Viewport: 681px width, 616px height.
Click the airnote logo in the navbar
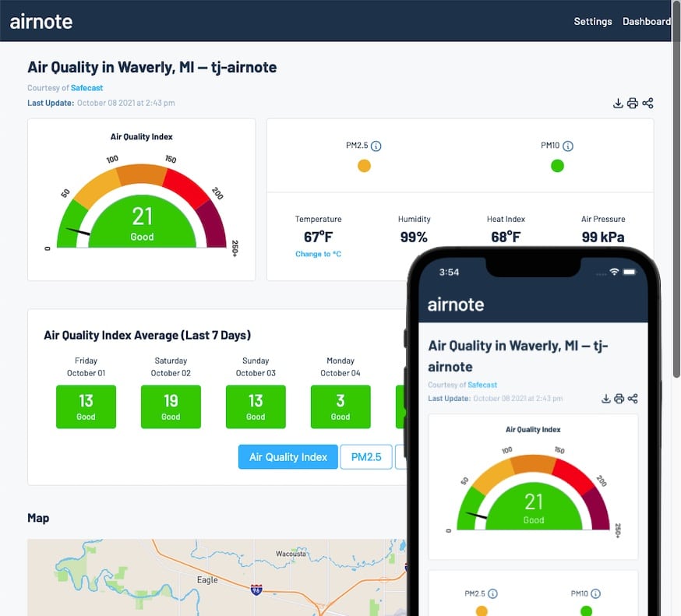[41, 21]
